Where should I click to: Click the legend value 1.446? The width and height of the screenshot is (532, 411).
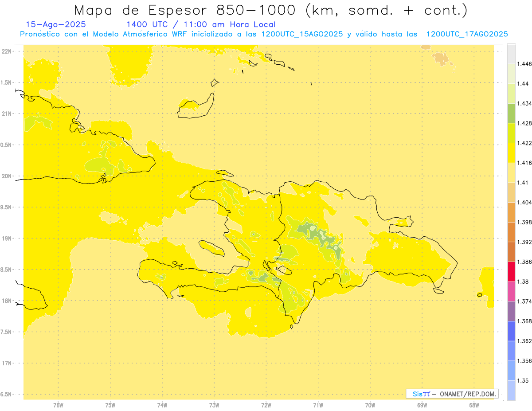(x=524, y=64)
